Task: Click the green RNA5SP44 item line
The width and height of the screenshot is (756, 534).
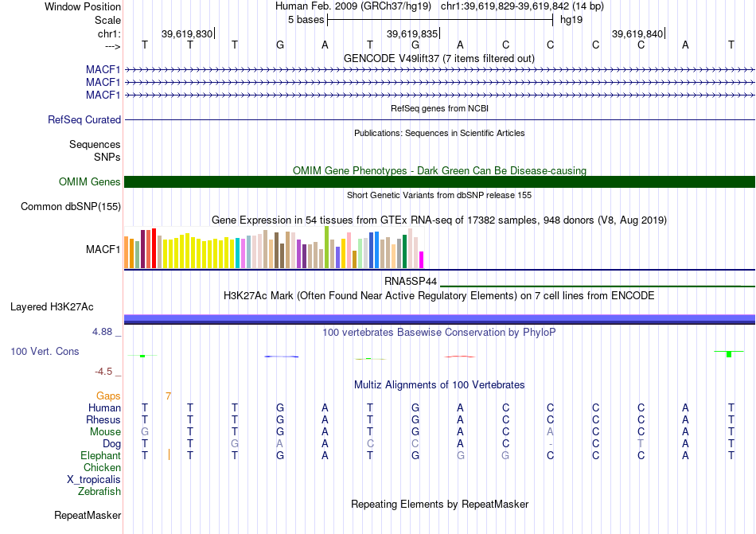Action: point(598,286)
